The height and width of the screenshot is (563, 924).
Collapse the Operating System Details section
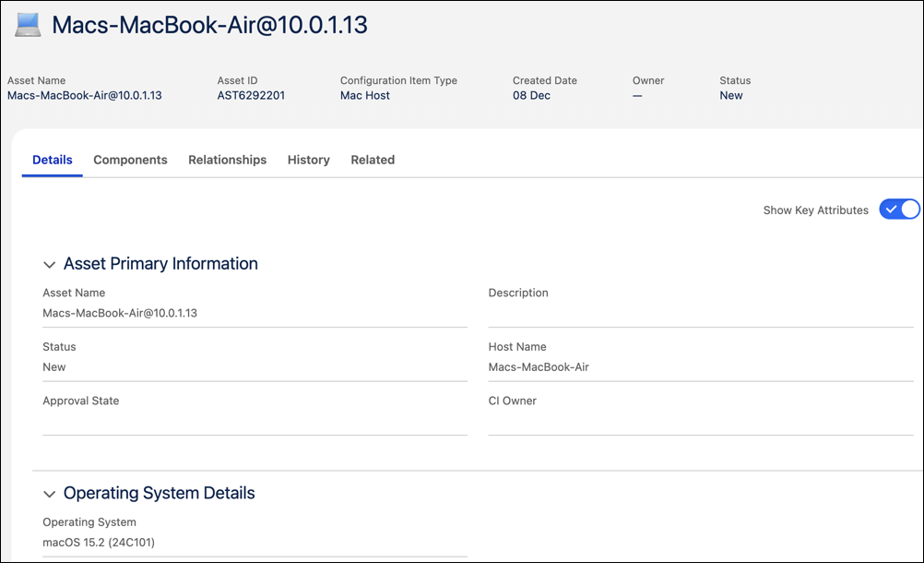pos(50,494)
